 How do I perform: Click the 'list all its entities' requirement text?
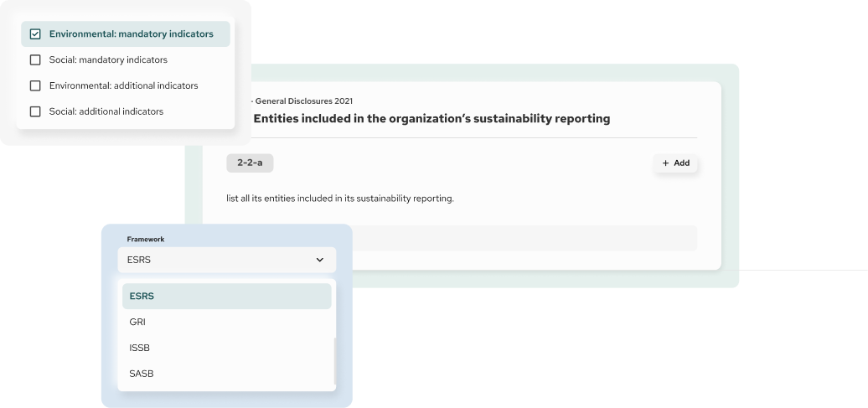340,199
